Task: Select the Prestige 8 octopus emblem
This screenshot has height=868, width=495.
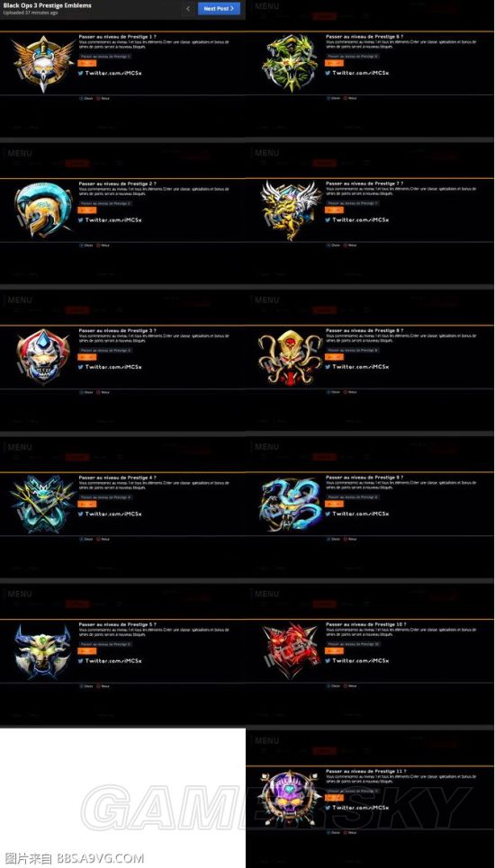Action: 291,356
